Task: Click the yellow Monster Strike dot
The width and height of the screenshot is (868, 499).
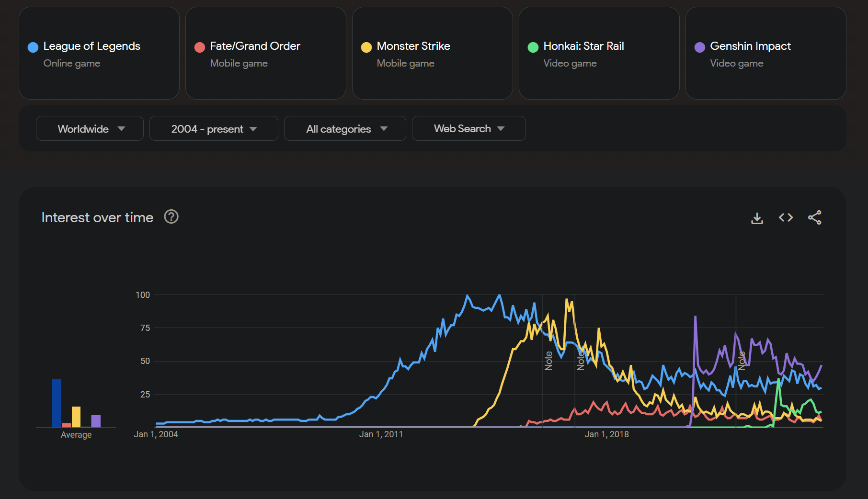Action: pyautogui.click(x=366, y=47)
